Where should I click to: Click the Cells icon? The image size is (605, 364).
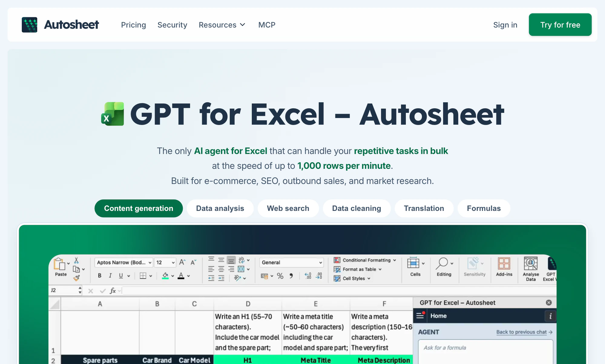413,263
